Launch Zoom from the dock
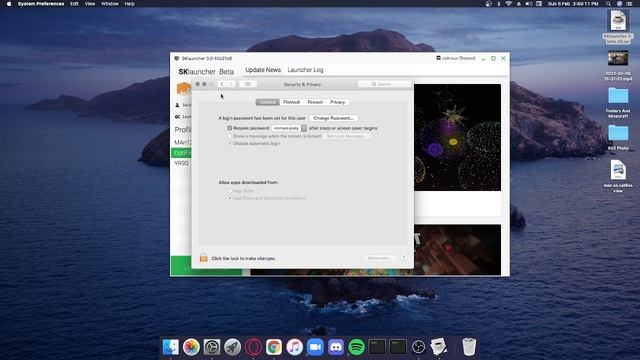The height and width of the screenshot is (360, 640). 315,347
